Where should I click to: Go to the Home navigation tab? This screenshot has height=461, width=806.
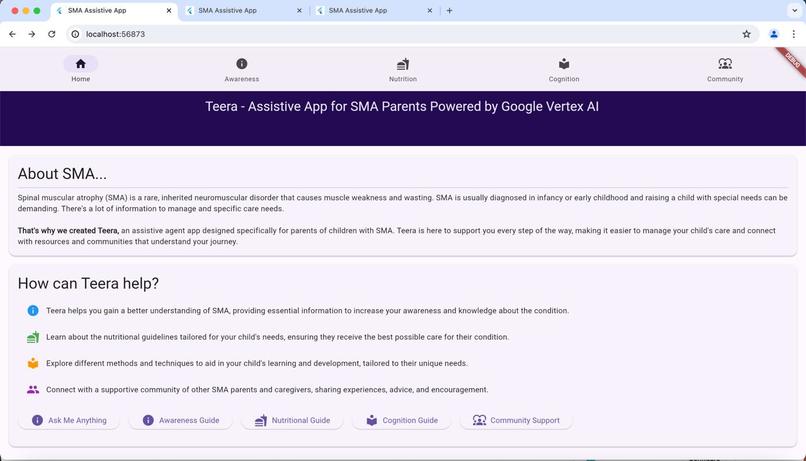point(81,69)
